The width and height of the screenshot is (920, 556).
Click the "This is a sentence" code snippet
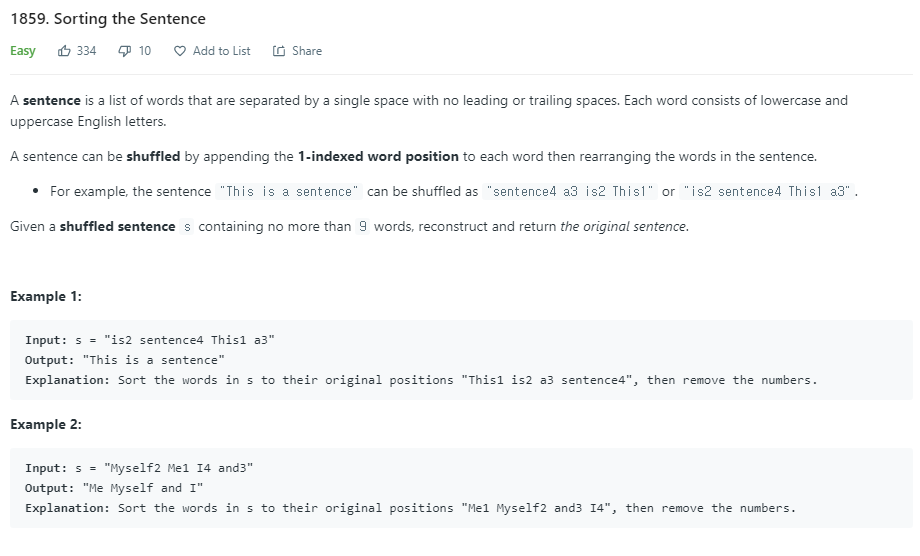[x=289, y=192]
